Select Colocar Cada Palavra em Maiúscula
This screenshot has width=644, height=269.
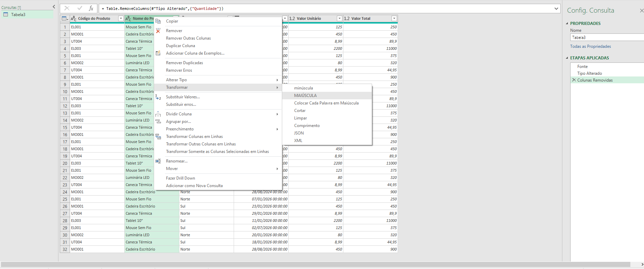(x=327, y=103)
